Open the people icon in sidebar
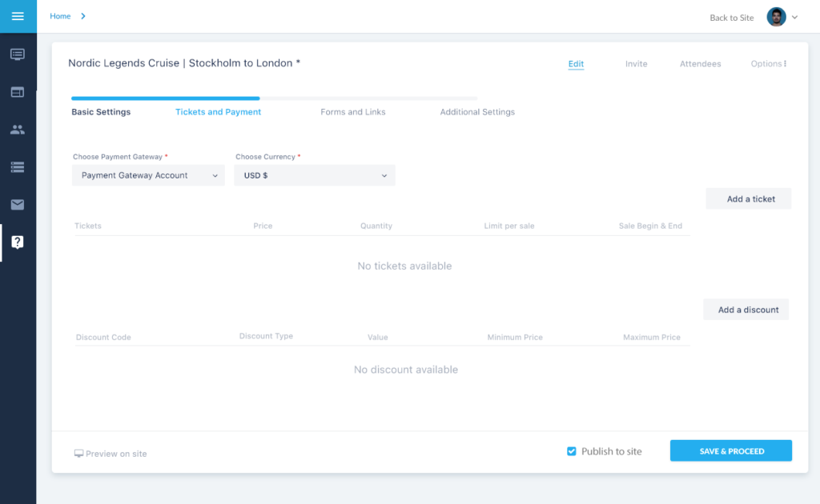This screenshot has width=820, height=504. coord(18,130)
